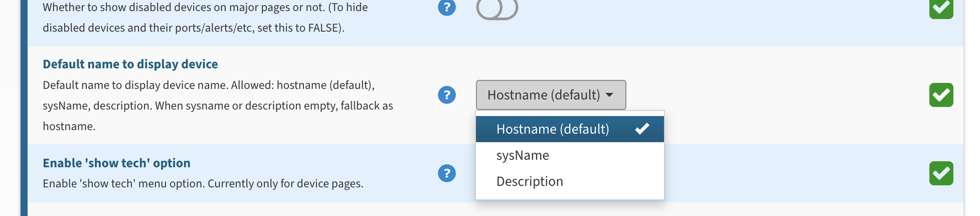The width and height of the screenshot is (980, 216).
Task: Pick highlighted Hostname (default) list entry
Action: click(x=570, y=129)
